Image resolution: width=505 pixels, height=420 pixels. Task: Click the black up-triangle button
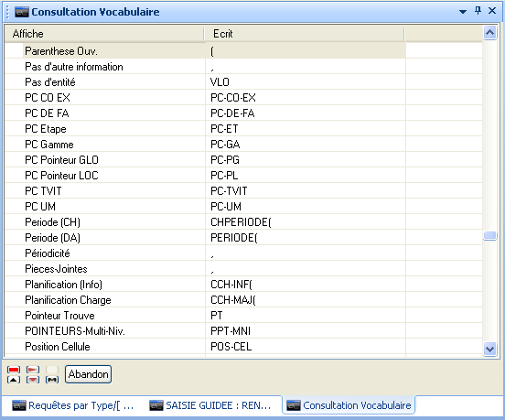click(14, 380)
